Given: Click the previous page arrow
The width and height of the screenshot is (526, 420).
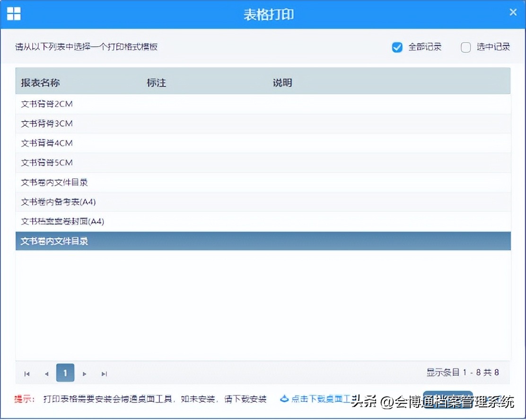Looking at the screenshot, I should [x=46, y=373].
